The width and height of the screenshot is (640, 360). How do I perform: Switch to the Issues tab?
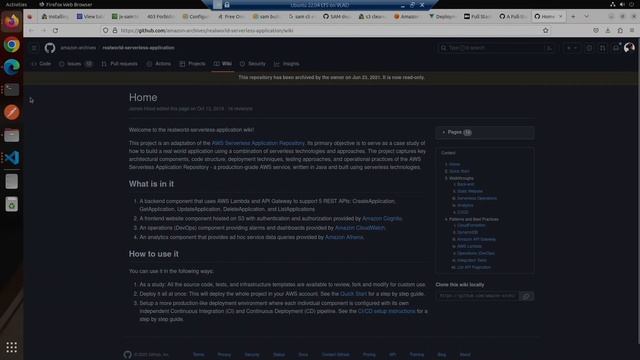[76, 64]
